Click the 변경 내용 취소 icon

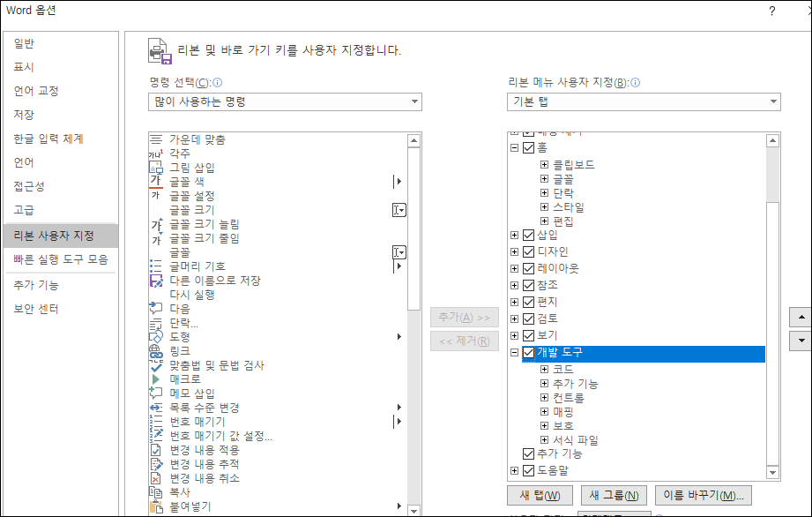[156, 478]
